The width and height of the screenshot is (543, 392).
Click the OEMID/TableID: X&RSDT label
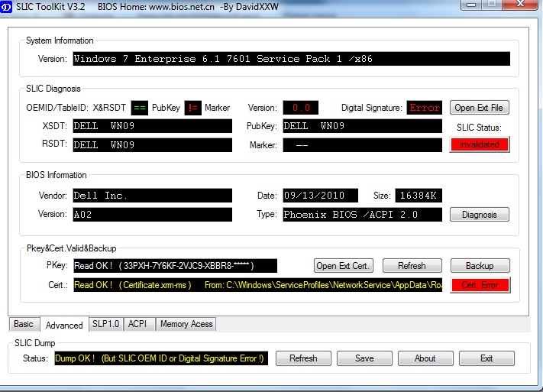click(x=76, y=108)
